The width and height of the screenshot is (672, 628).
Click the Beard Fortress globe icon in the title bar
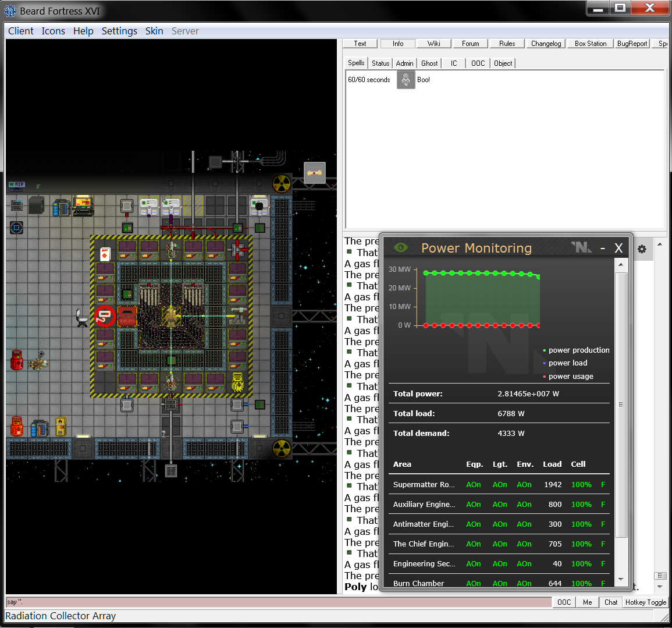click(10, 11)
